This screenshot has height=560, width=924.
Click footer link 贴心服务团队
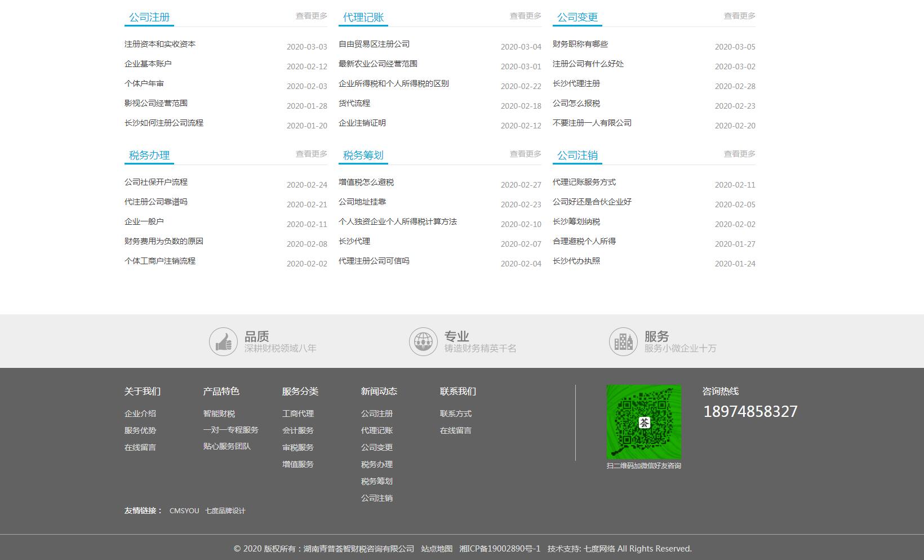point(227,446)
